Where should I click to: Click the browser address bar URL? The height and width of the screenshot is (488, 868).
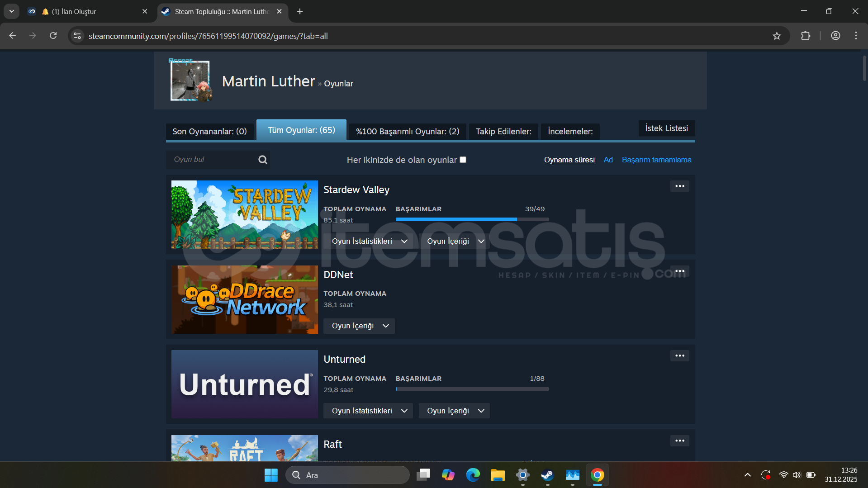tap(208, 36)
